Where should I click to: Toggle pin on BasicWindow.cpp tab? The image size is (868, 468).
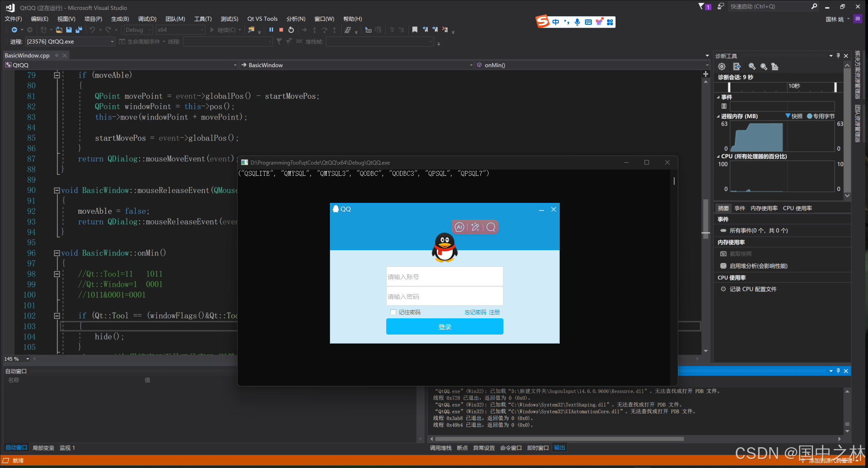57,55
